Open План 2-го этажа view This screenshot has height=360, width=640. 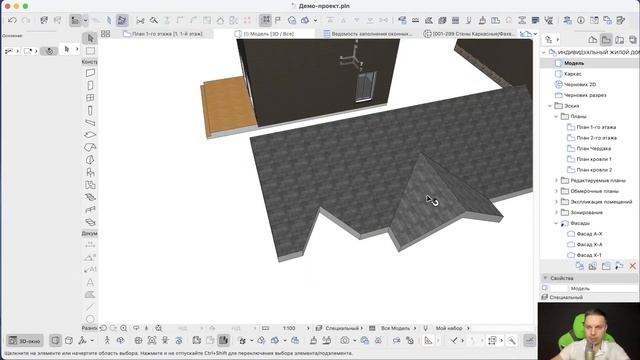[x=596, y=138]
